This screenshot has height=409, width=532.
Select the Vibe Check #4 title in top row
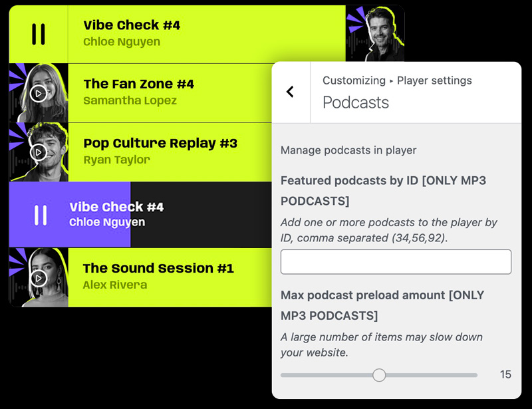click(132, 25)
